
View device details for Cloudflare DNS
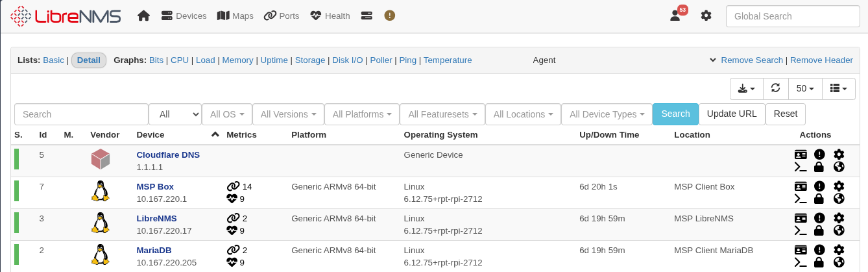(801, 155)
